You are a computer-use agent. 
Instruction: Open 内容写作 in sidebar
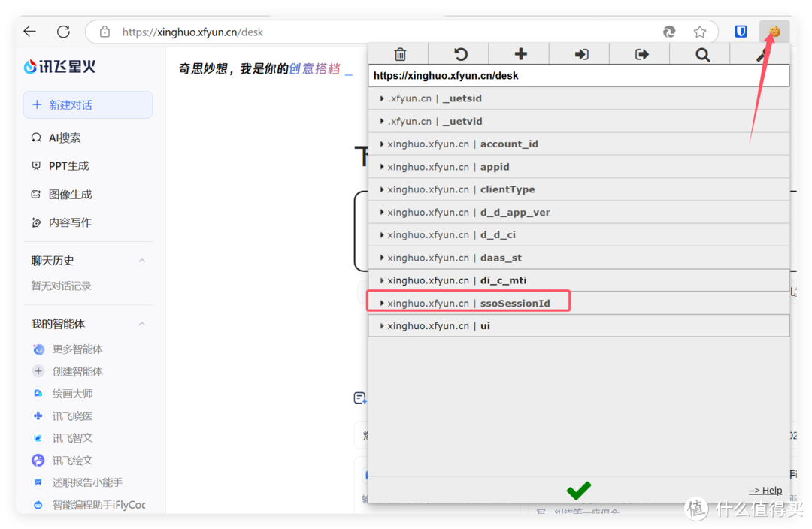tap(62, 222)
